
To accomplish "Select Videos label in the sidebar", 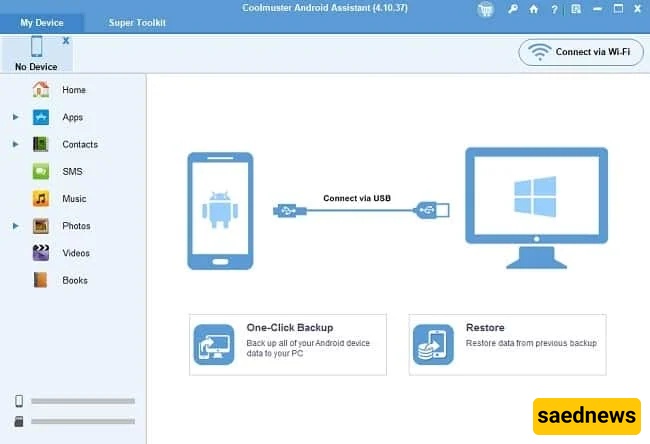I will [76, 253].
